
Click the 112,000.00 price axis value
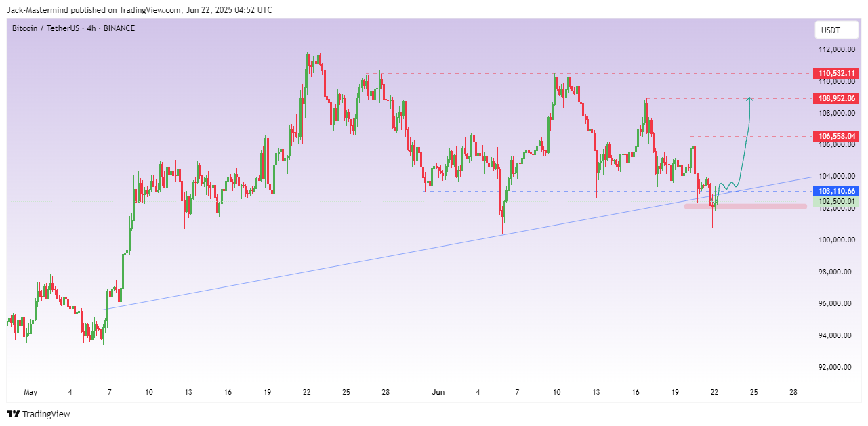838,50
